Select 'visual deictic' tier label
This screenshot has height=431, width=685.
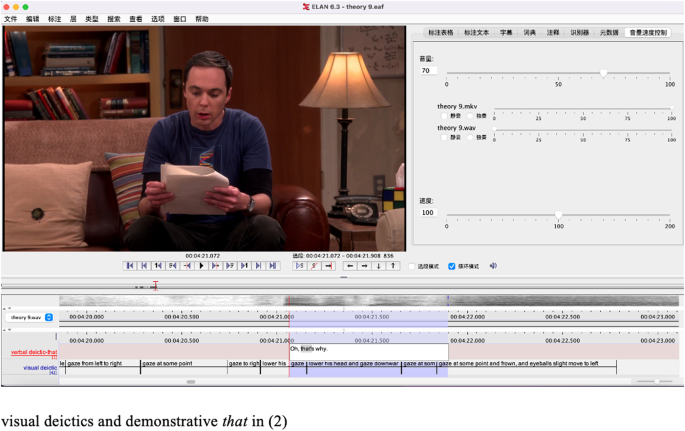(40, 368)
